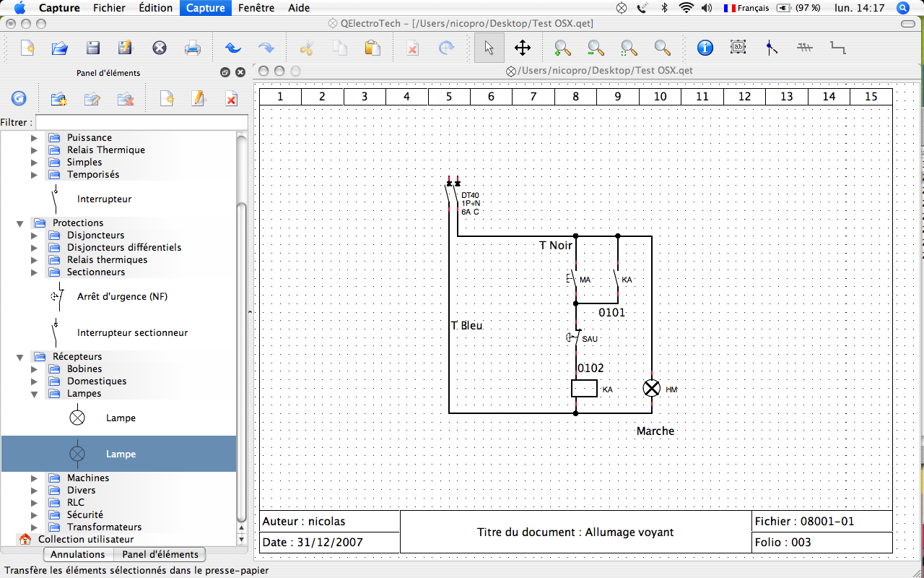Click the reload collections icon in panel
924x578 pixels.
click(19, 99)
